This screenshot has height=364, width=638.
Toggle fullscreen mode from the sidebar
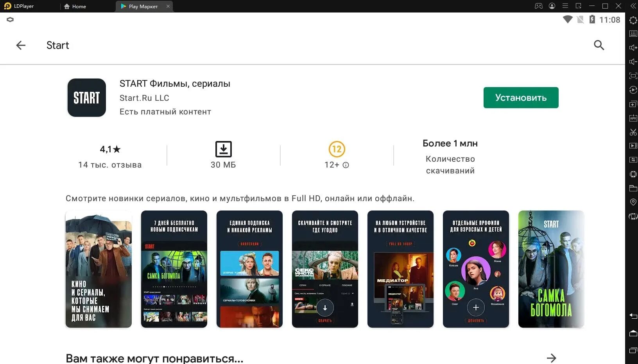coord(633,76)
